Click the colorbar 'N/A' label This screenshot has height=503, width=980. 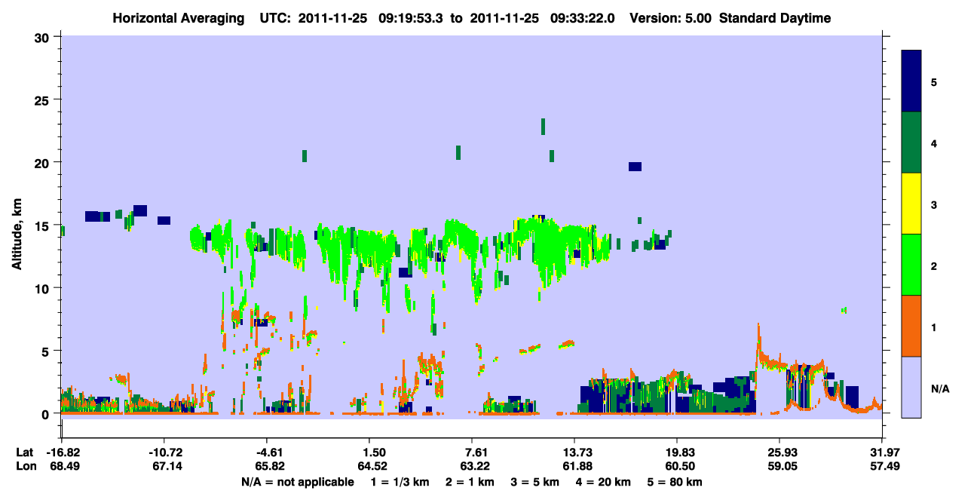[939, 389]
